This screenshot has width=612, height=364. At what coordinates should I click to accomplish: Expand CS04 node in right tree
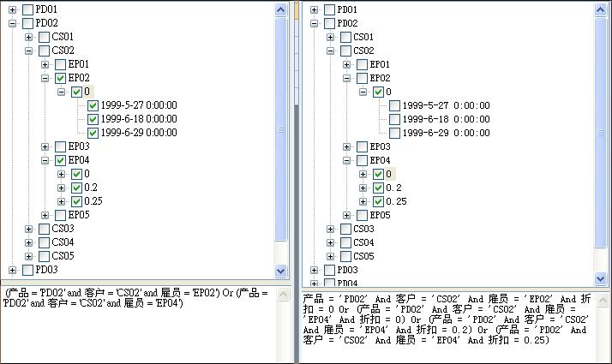[331, 242]
